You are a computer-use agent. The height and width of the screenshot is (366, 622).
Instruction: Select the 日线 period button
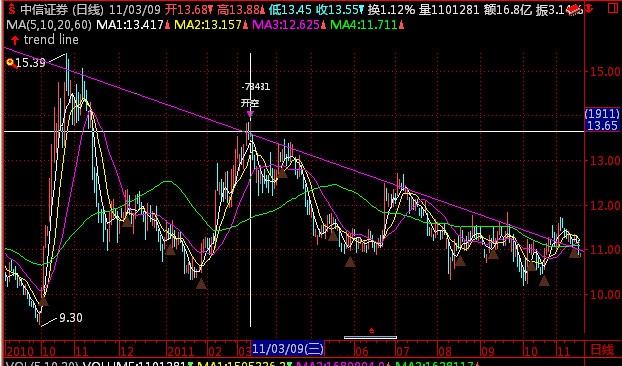coord(602,349)
